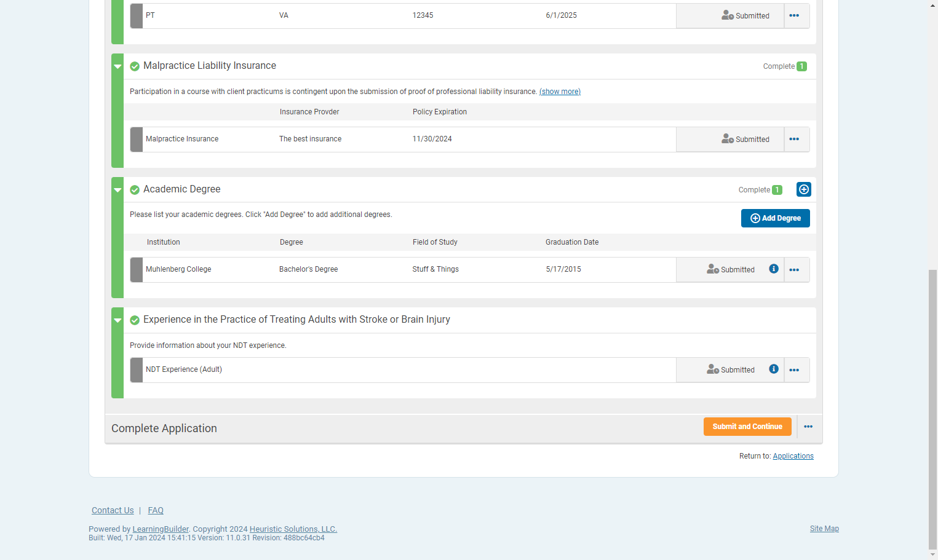This screenshot has height=560, width=938.
Task: Open the Muhlenberg College row's three-dot menu
Action: pyautogui.click(x=794, y=270)
